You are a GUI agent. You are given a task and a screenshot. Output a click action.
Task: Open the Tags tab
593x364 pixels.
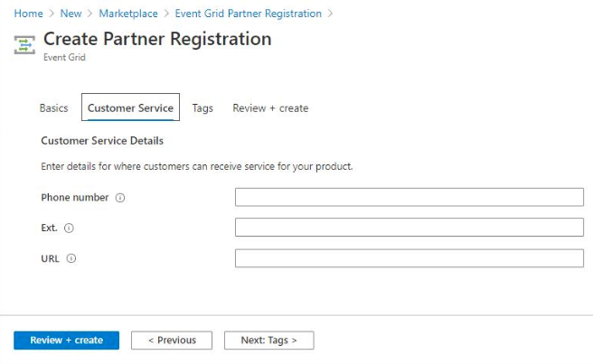[202, 108]
